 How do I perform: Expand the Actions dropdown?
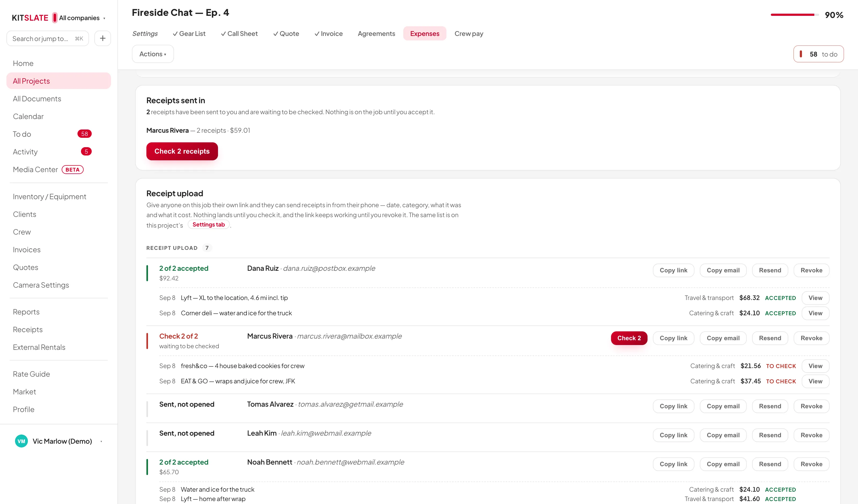point(153,54)
